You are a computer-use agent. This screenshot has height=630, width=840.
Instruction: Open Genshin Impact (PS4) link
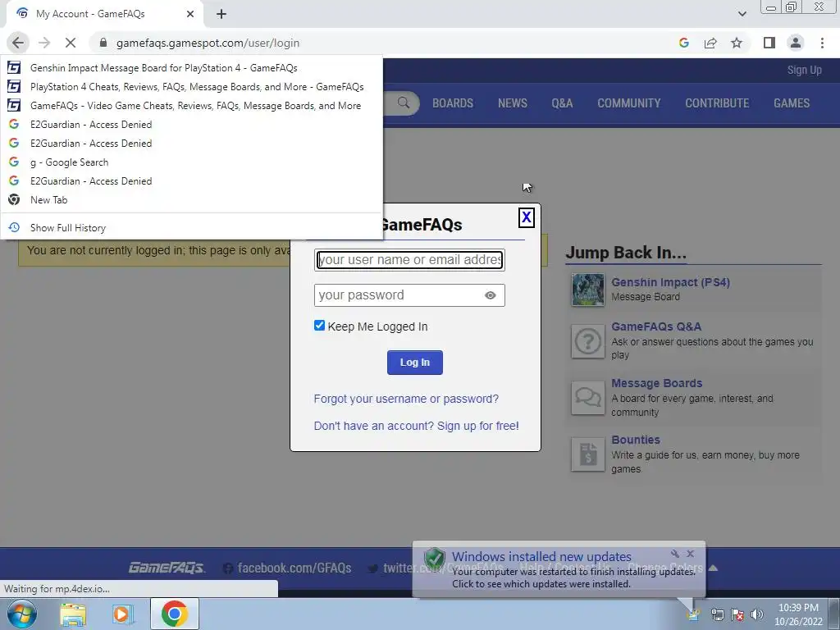click(670, 282)
